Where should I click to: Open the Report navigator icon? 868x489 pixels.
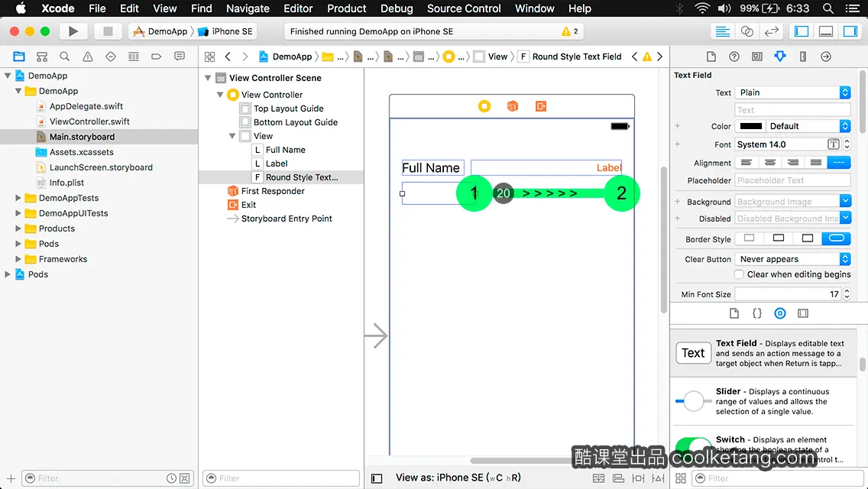point(180,57)
